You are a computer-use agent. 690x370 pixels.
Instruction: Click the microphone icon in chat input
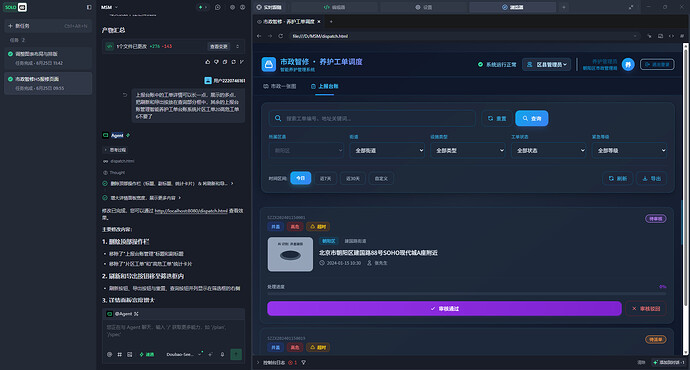pyautogui.click(x=222, y=354)
